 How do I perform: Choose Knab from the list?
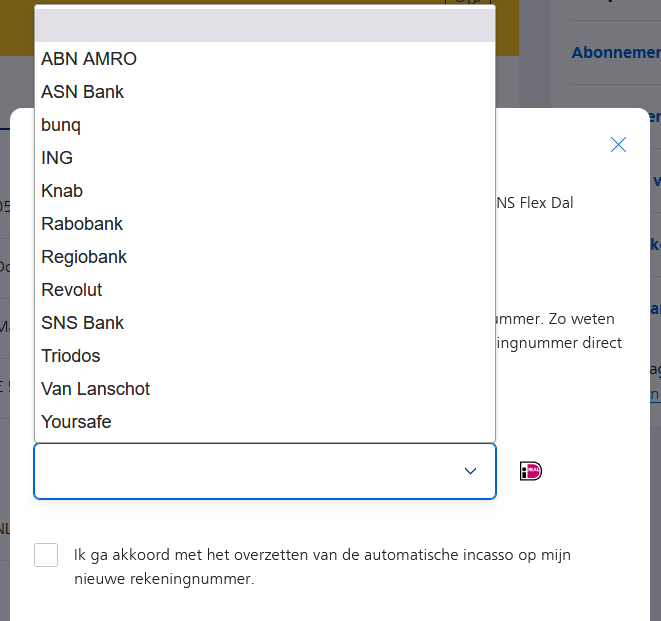(62, 191)
